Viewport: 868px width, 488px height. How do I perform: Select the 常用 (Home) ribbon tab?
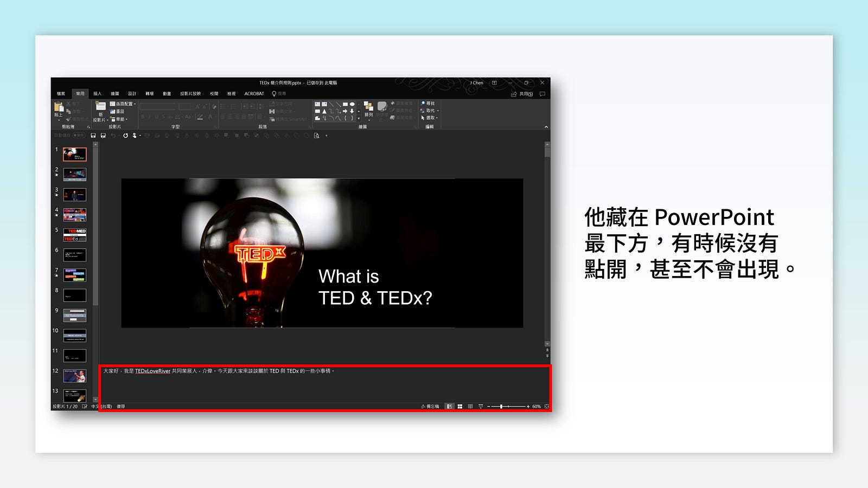pyautogui.click(x=80, y=94)
